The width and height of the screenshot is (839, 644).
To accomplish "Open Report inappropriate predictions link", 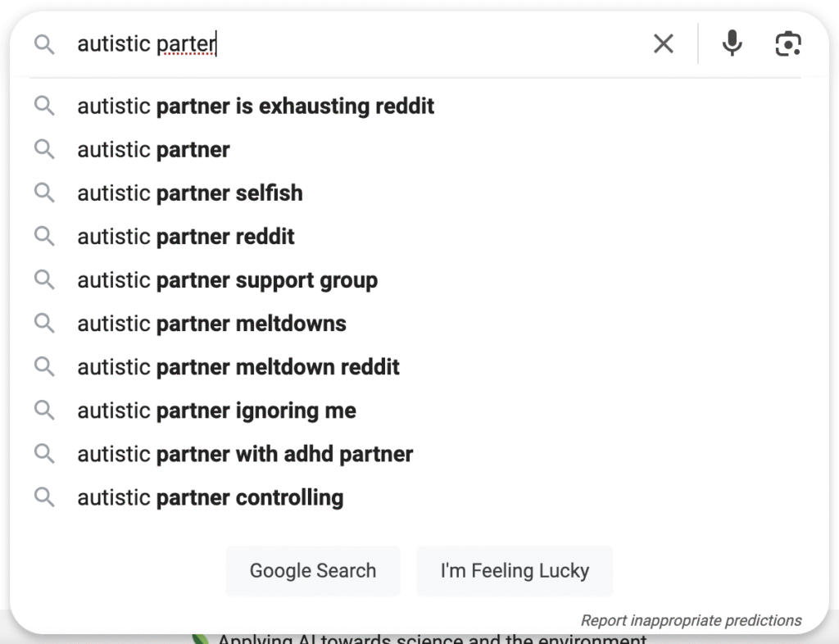I will [691, 620].
